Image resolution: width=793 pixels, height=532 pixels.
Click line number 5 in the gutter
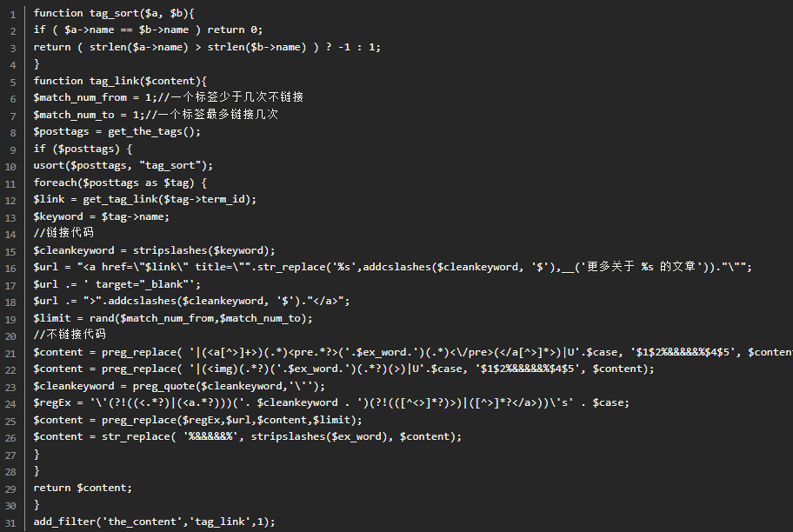(12, 82)
